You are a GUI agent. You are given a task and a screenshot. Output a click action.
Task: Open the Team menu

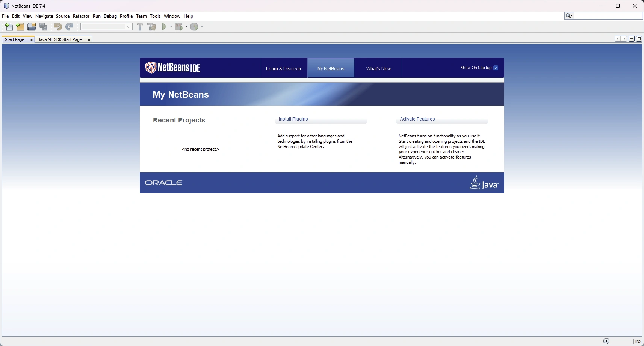pos(141,16)
